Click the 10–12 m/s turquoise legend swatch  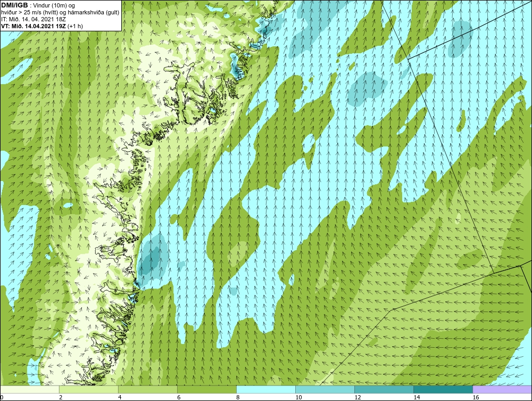point(325,389)
